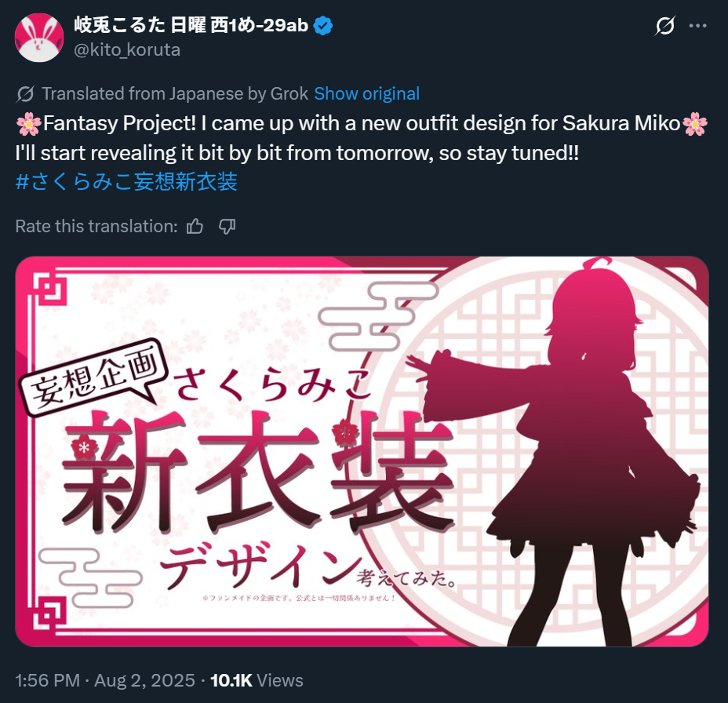Click the thumbs up translation rating
The width and height of the screenshot is (728, 703).
pos(195,227)
